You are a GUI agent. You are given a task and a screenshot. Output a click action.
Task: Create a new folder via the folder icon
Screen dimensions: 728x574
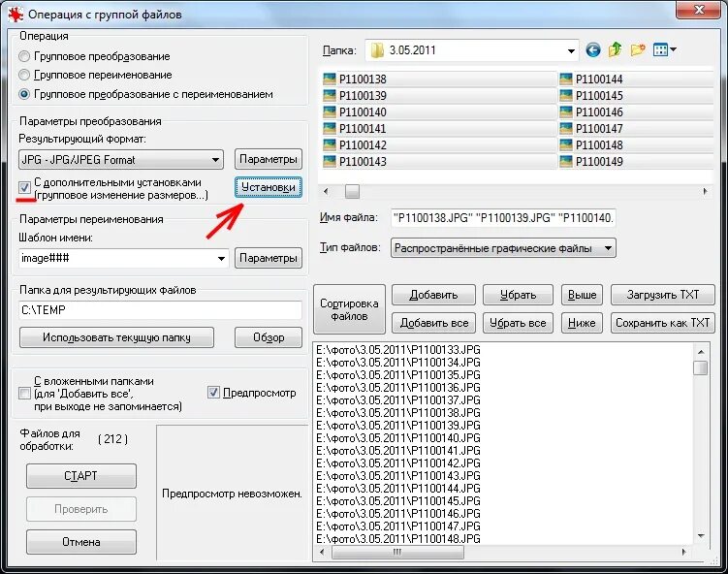tap(638, 49)
